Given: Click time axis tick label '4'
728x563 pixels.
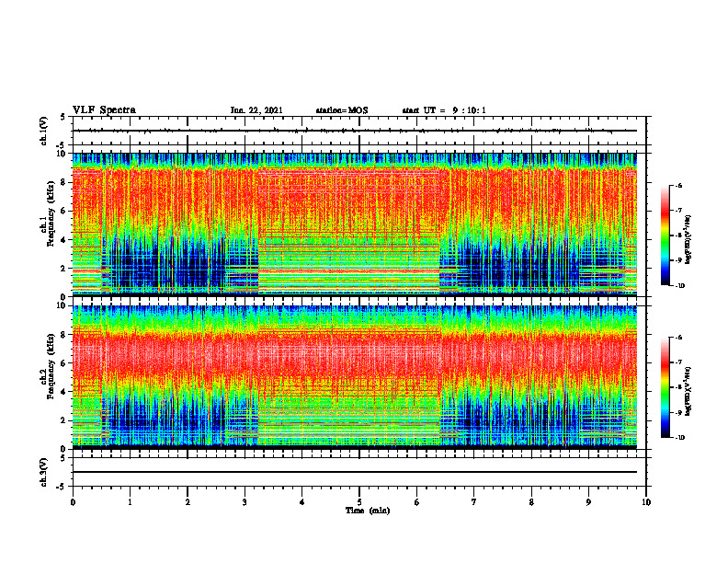Looking at the screenshot, I should (302, 502).
